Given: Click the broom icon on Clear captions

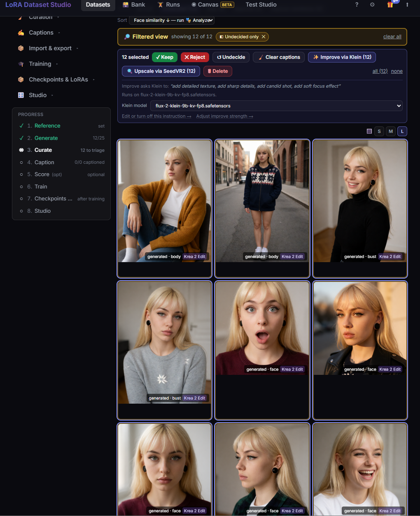Looking at the screenshot, I should (x=261, y=57).
